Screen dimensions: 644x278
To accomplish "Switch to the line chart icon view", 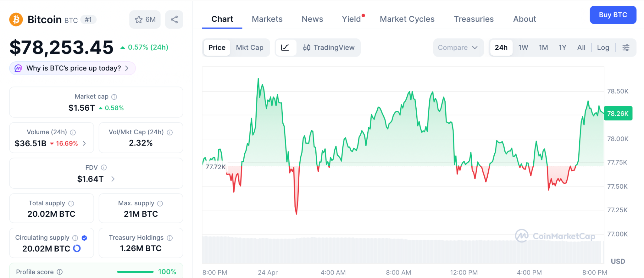I will [285, 47].
